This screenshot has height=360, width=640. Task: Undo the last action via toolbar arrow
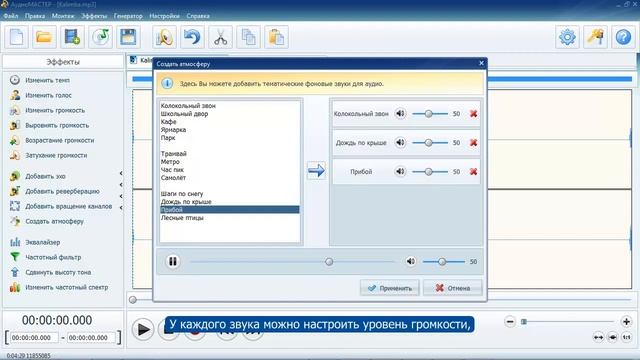[x=192, y=37]
